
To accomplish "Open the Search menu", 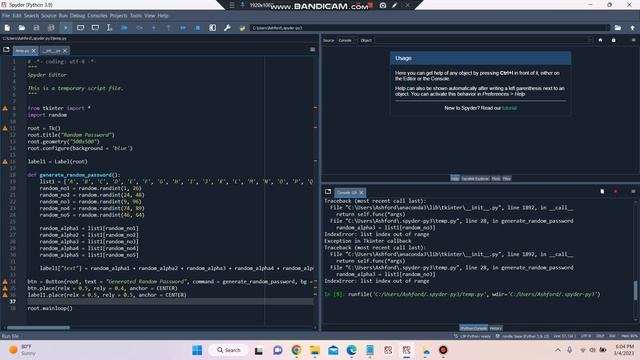I will pos(31,16).
